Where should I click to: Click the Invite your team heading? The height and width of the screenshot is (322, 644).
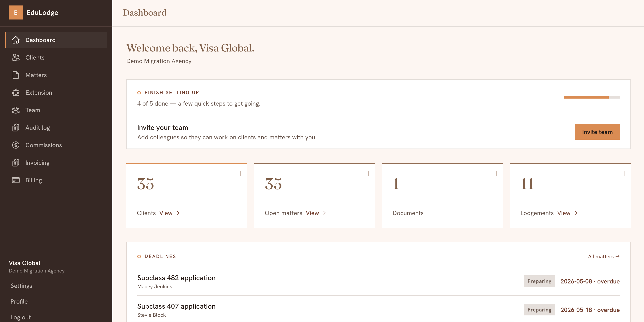coord(163,127)
